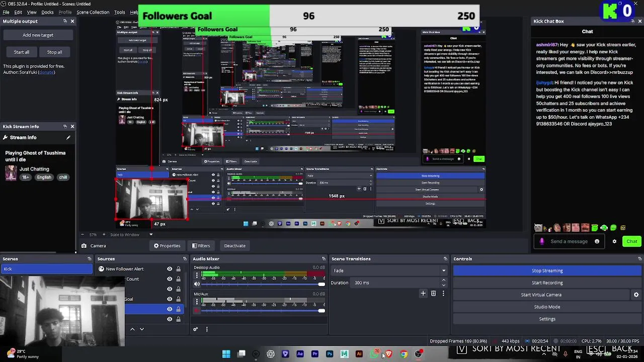The width and height of the screenshot is (644, 362).
Task: Zoom in the preview with plus
Action: click(x=104, y=234)
